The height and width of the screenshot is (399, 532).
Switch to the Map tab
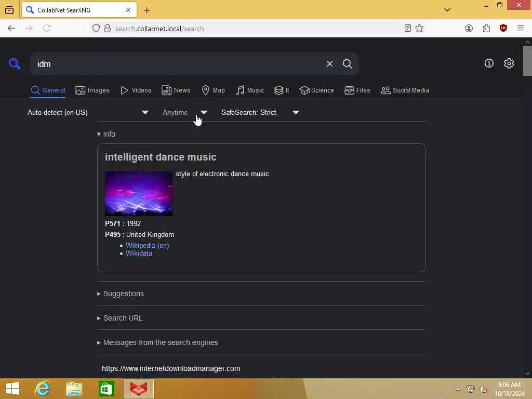click(x=213, y=90)
